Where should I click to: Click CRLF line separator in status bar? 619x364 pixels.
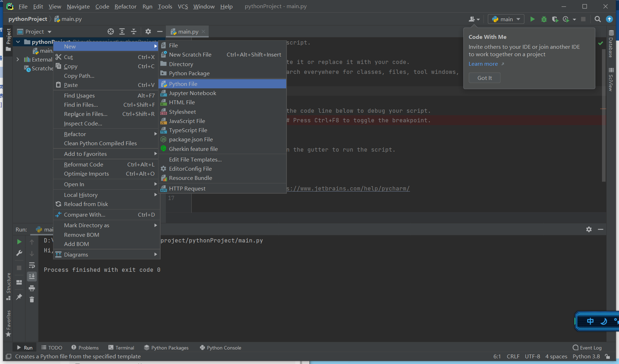click(x=513, y=356)
